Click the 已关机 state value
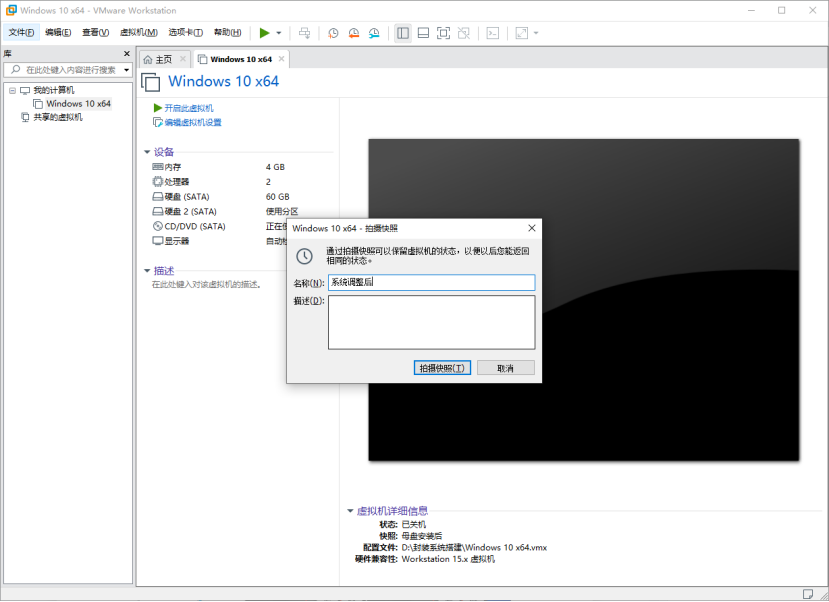 pos(413,524)
